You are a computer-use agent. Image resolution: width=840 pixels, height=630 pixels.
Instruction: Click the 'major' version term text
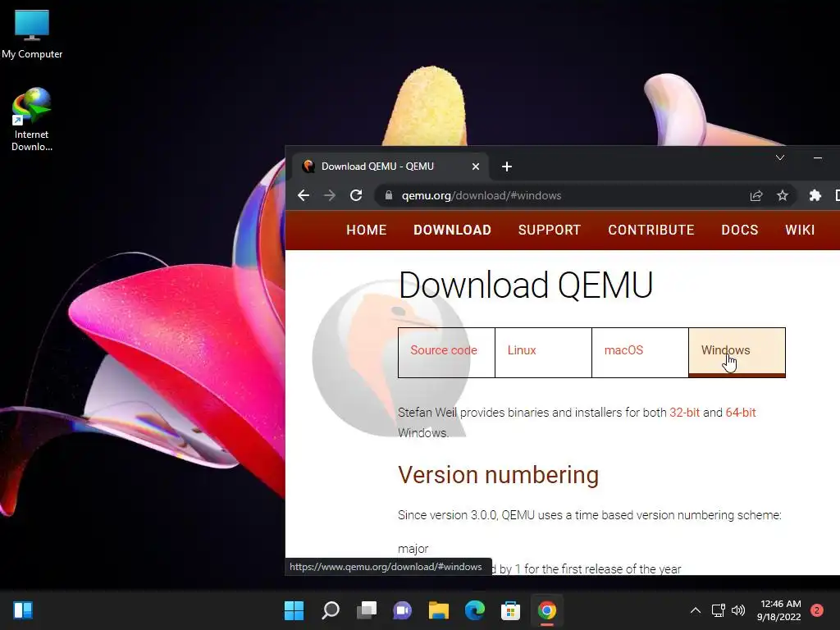click(413, 549)
